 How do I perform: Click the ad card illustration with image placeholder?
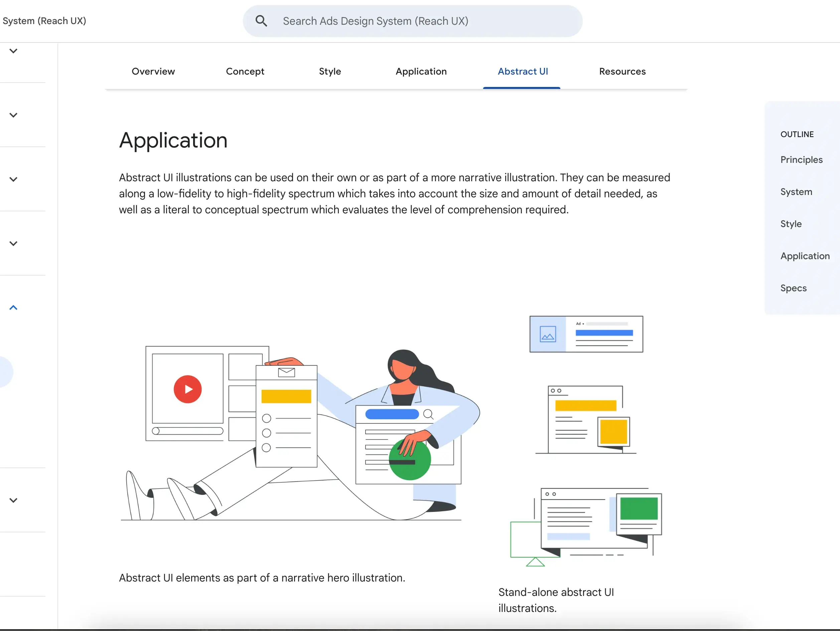click(x=586, y=334)
